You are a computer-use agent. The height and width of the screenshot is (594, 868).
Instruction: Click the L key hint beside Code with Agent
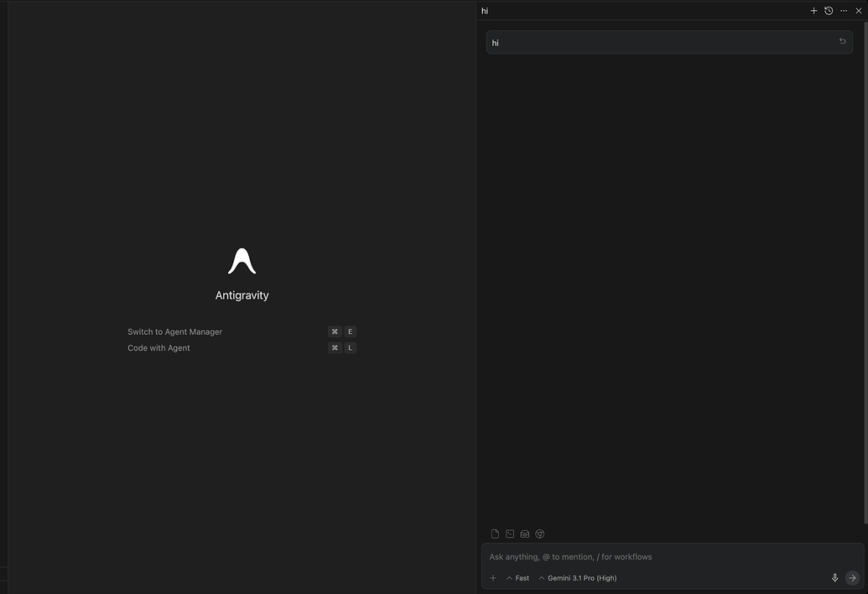pyautogui.click(x=350, y=347)
